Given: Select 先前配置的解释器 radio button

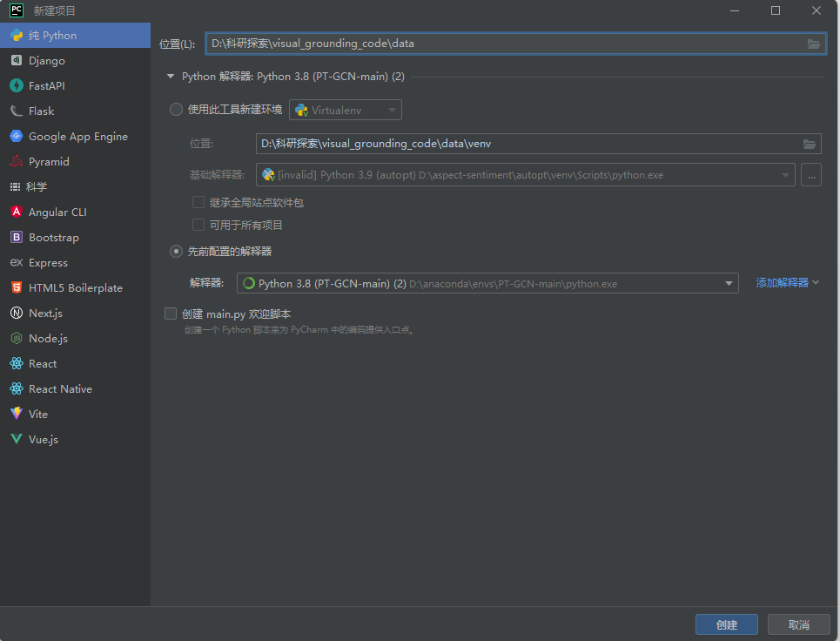Looking at the screenshot, I should pos(176,252).
